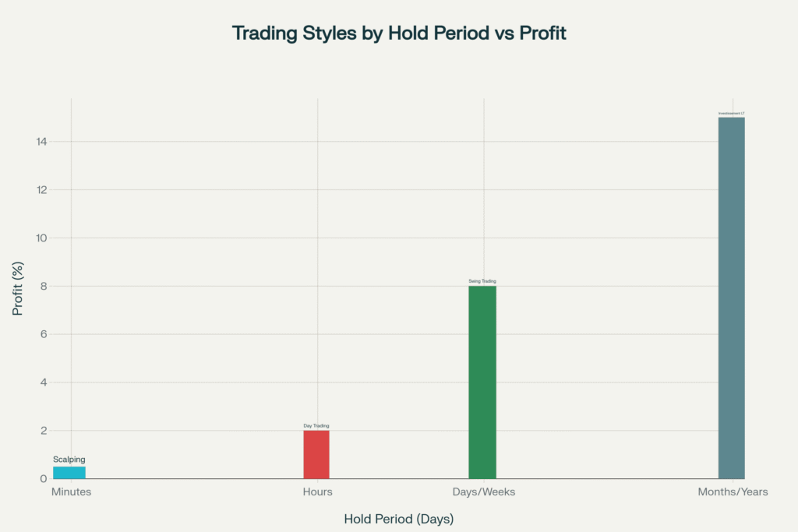Select the Hours x-axis label
The height and width of the screenshot is (532, 798).
point(317,492)
